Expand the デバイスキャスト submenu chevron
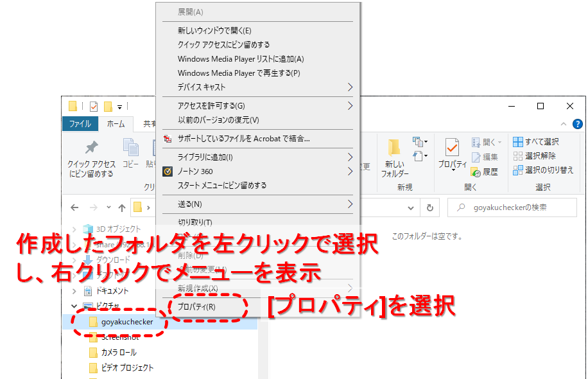588x379 pixels. (350, 86)
